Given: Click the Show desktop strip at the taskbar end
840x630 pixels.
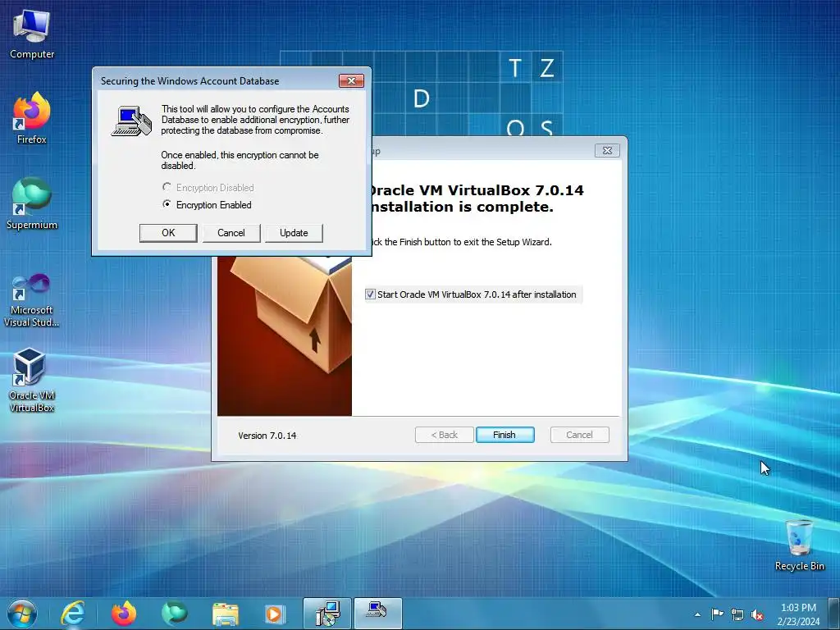Looking at the screenshot, I should [x=833, y=614].
